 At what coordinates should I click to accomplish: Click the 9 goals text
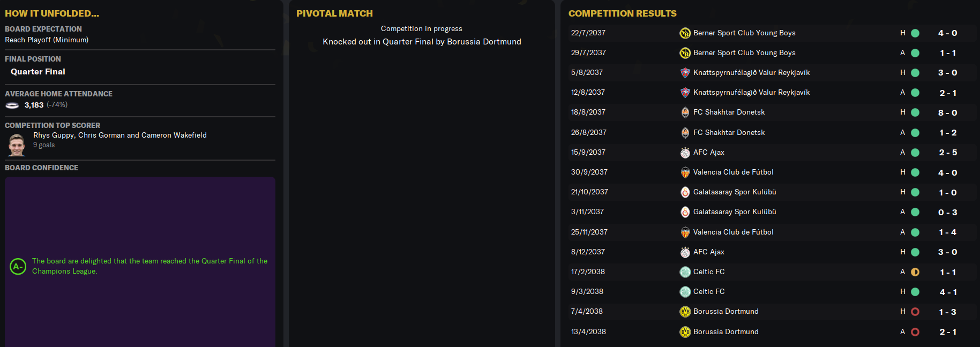44,145
